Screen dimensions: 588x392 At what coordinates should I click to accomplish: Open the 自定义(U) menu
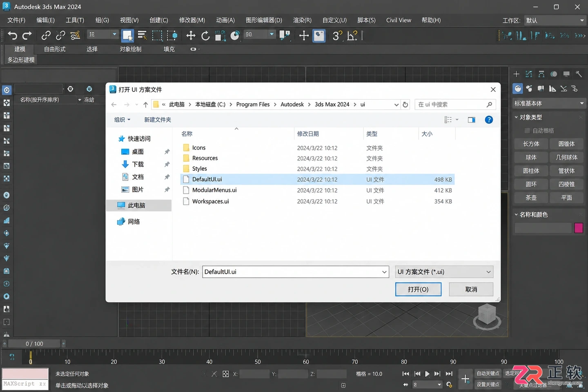(x=334, y=20)
